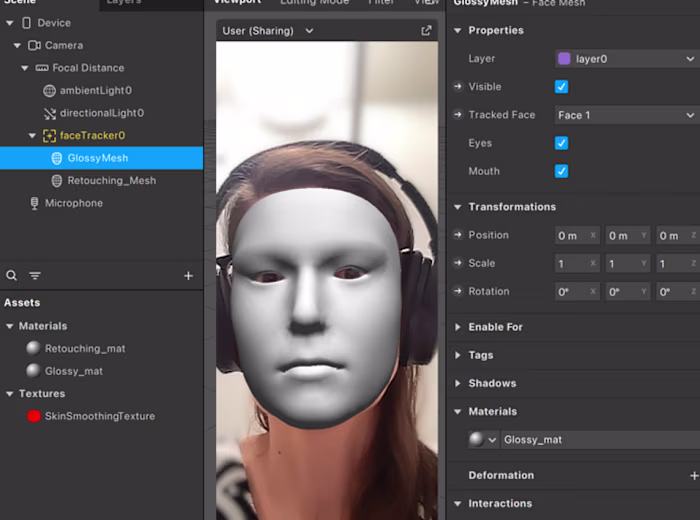Click the Glossy_mat material sphere icon in Assets
The image size is (700, 520).
pyautogui.click(x=33, y=370)
